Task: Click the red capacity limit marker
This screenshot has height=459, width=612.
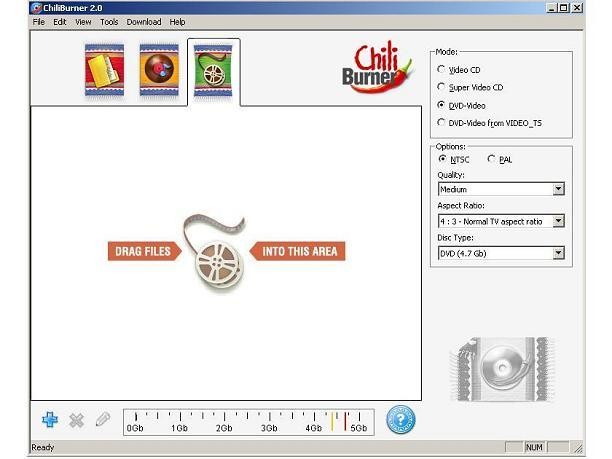Action: click(345, 421)
